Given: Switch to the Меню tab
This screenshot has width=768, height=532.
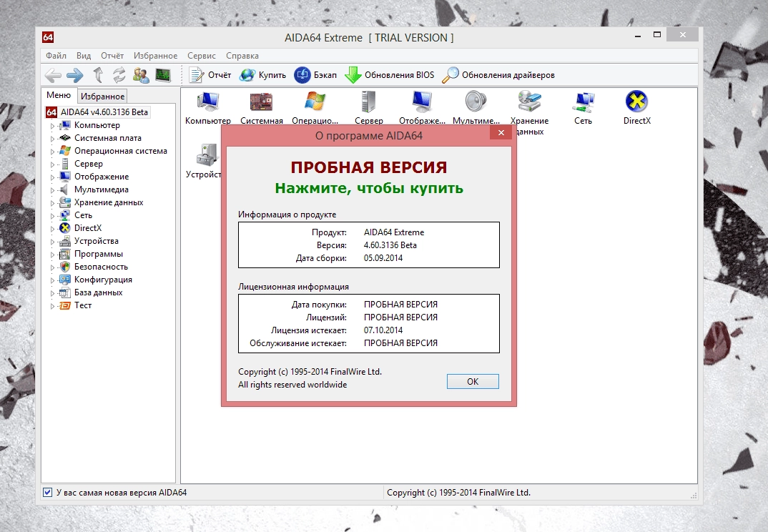Looking at the screenshot, I should [59, 95].
